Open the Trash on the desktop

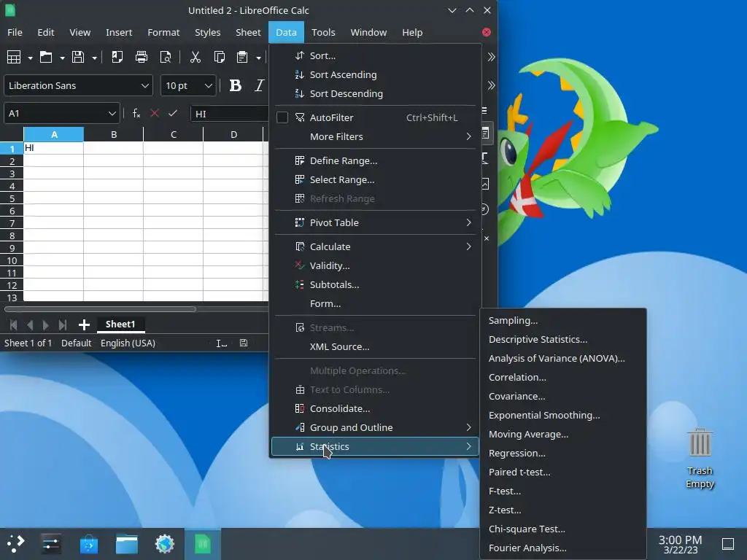click(x=700, y=458)
